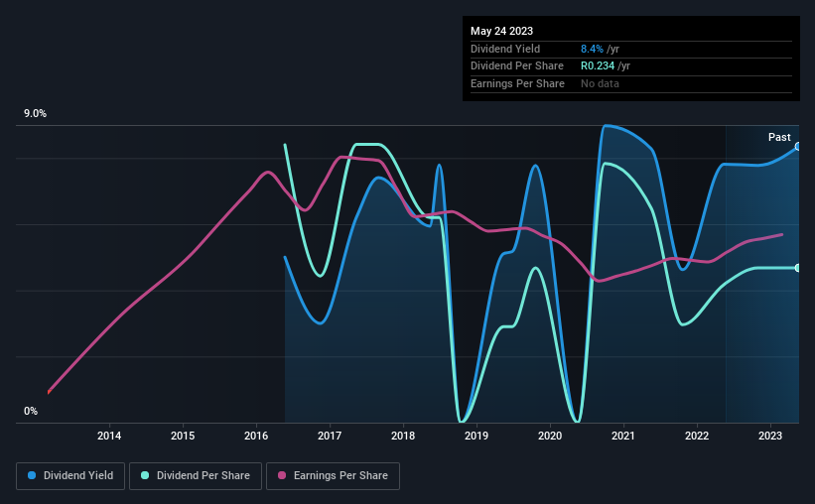Image resolution: width=815 pixels, height=504 pixels.
Task: Click the pink Earnings Per Share legend dot
Action: (x=282, y=475)
